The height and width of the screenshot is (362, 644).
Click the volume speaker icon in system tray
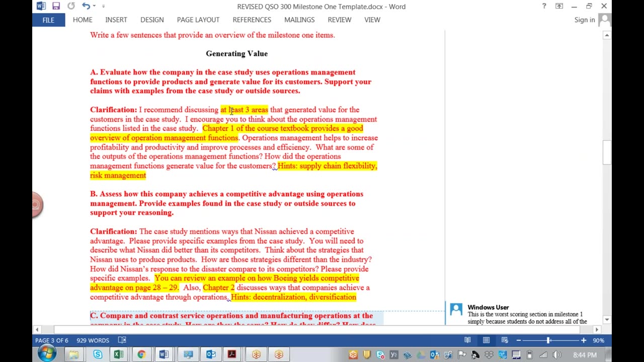click(556, 355)
